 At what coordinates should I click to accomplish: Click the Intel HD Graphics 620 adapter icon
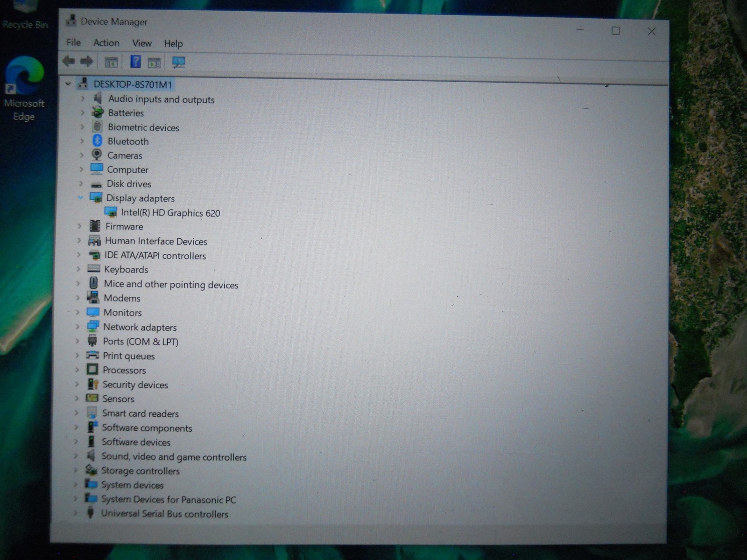111,212
